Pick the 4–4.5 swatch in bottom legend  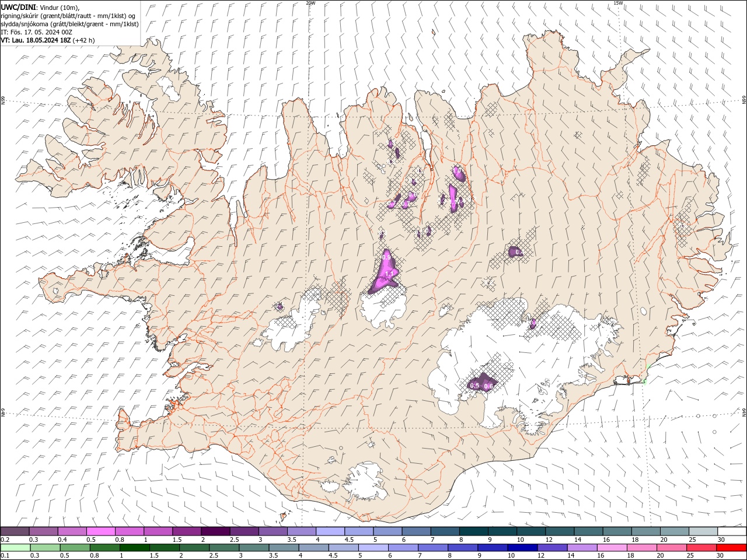click(x=314, y=548)
